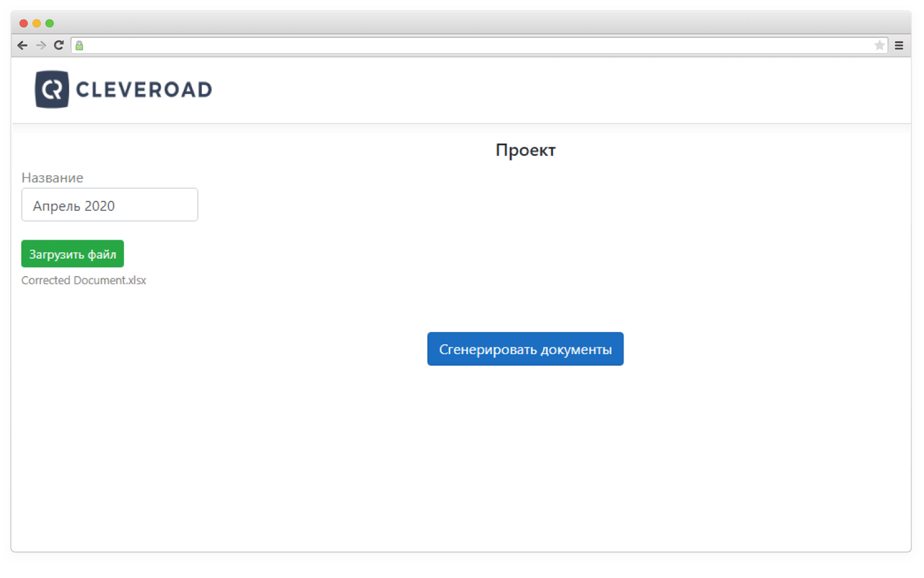Click the Название input field
Image resolution: width=924 pixels, height=578 pixels.
click(110, 205)
